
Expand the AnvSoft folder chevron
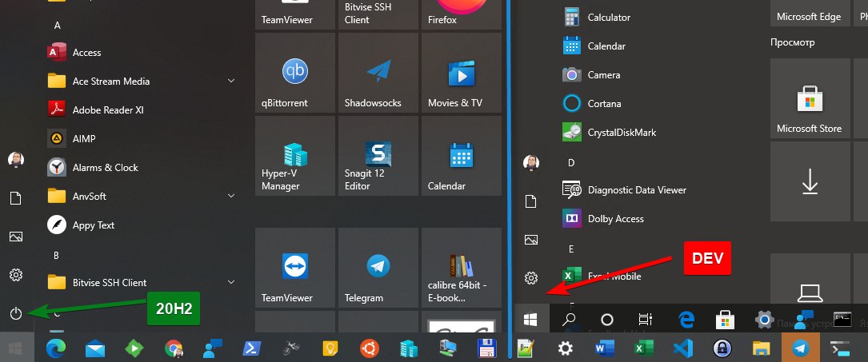(x=231, y=197)
